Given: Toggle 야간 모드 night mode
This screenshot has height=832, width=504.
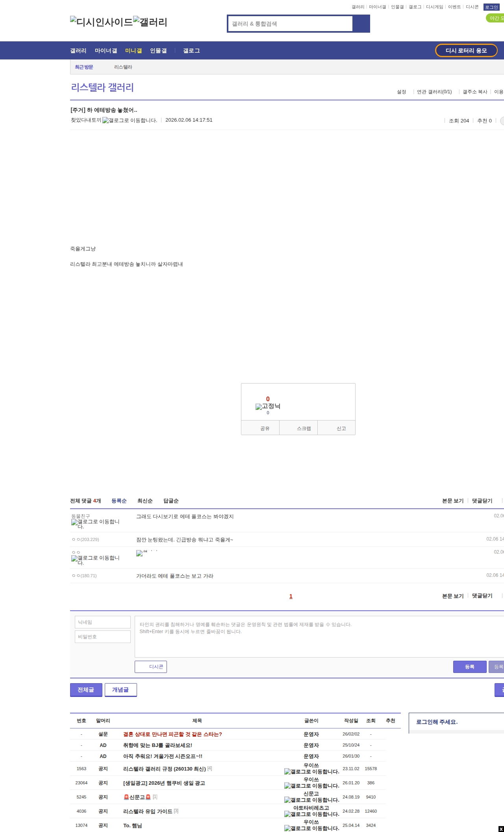Looking at the screenshot, I should pos(496,18).
